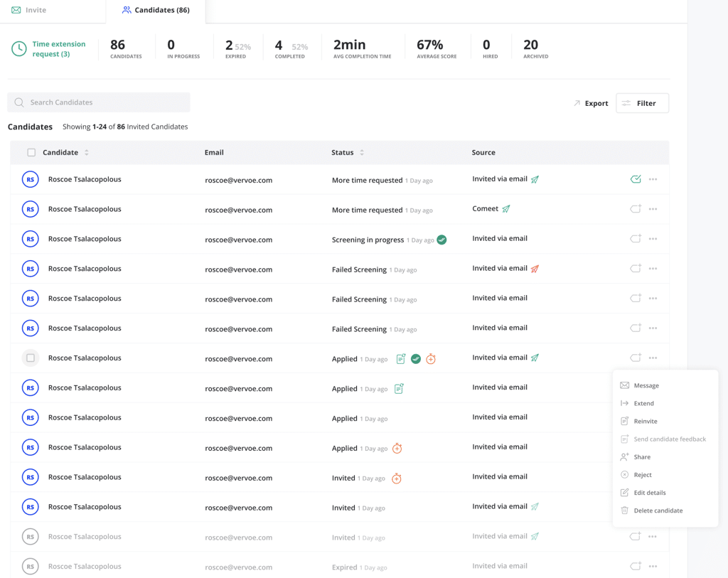Sort by the Candidate column arrows
Image resolution: width=728 pixels, height=578 pixels.
click(87, 152)
